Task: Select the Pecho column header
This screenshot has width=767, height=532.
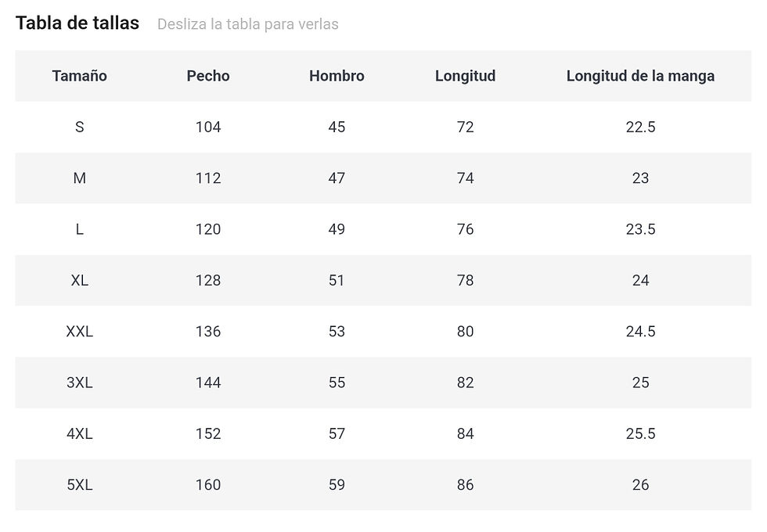Action: (x=208, y=76)
